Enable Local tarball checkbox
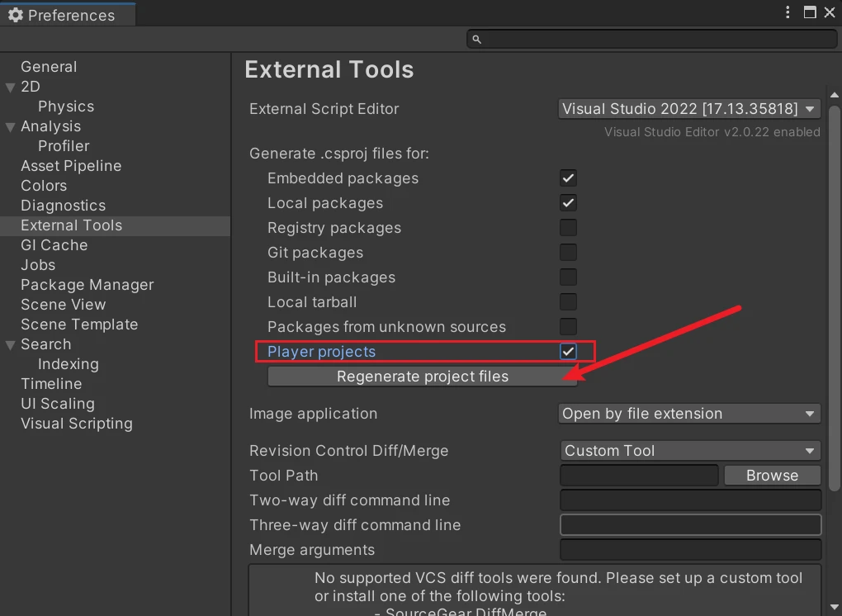This screenshot has height=616, width=842. coord(568,302)
